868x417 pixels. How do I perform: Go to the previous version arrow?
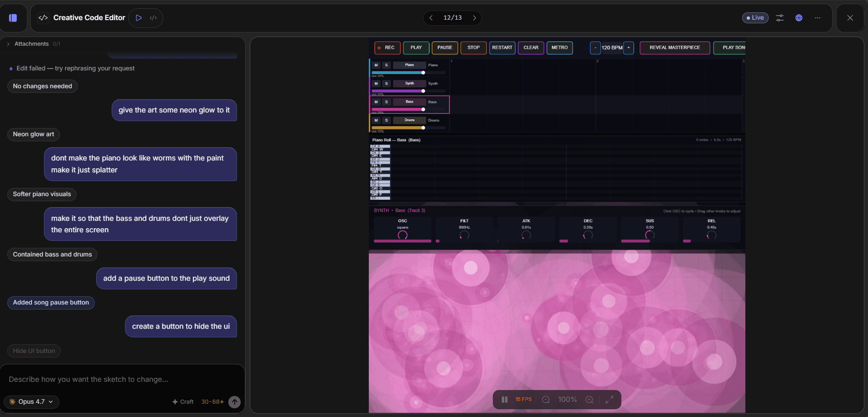click(x=431, y=18)
